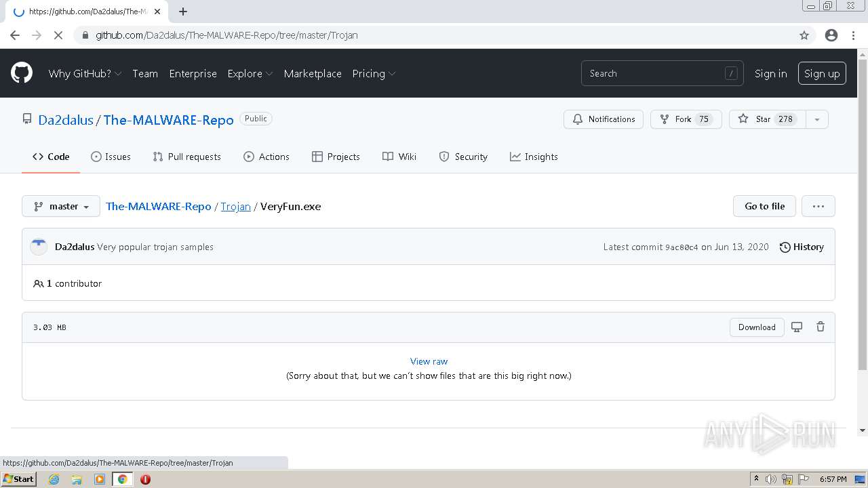The image size is (868, 488).
Task: Click the Da2dalus commit author name
Action: point(75,247)
